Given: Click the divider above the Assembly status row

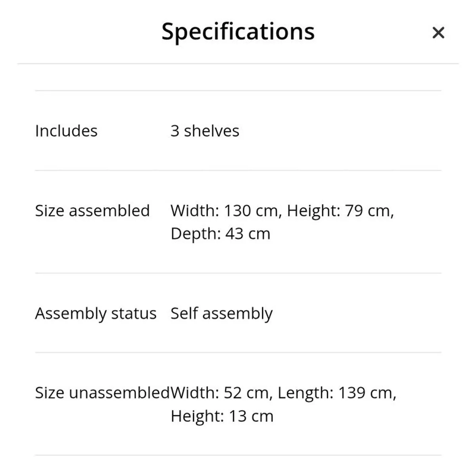Looking at the screenshot, I should pos(238,273).
